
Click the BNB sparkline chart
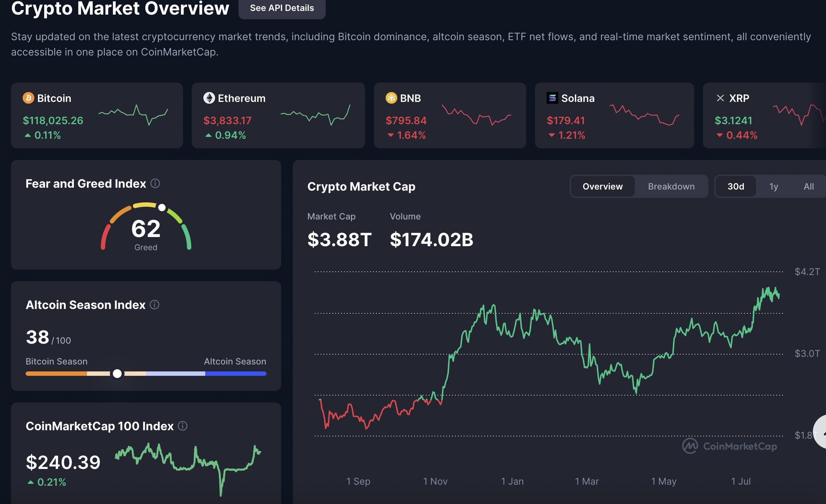coord(477,115)
